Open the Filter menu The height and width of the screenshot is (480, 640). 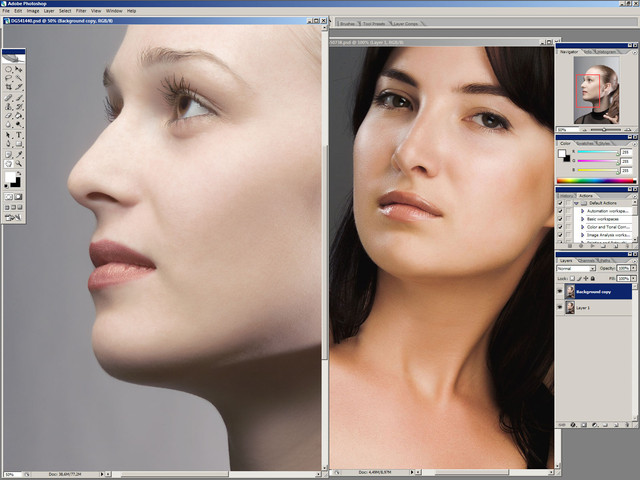tap(81, 11)
